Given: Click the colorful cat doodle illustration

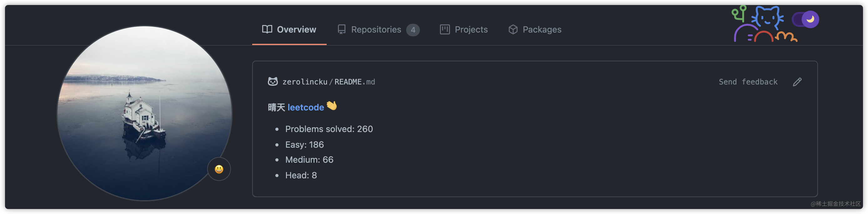Looking at the screenshot, I should [x=764, y=23].
